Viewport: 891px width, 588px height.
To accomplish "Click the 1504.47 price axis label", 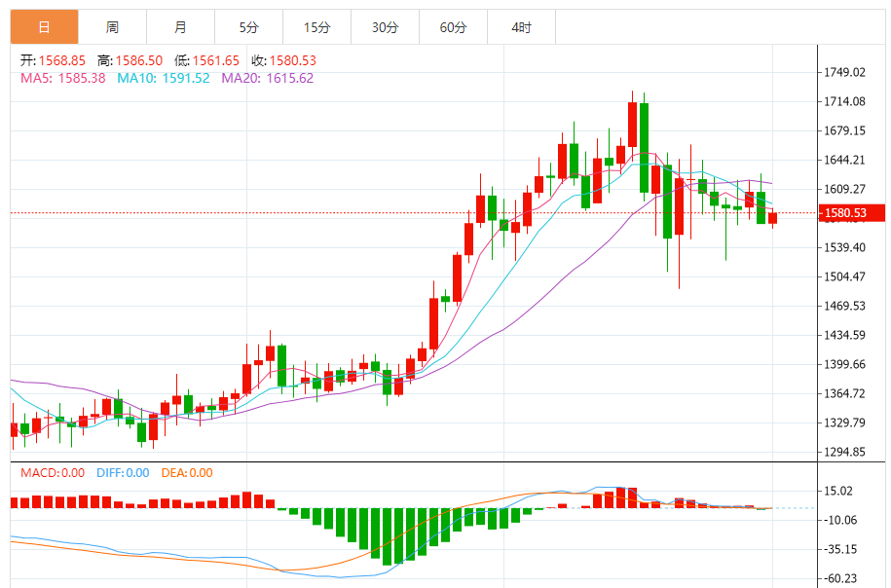I will point(845,276).
